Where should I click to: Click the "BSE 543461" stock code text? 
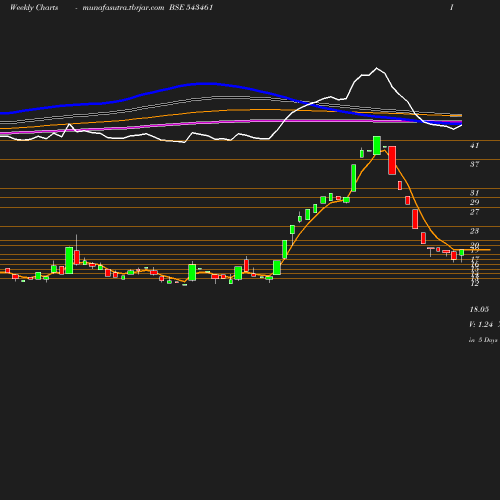pos(191,7)
